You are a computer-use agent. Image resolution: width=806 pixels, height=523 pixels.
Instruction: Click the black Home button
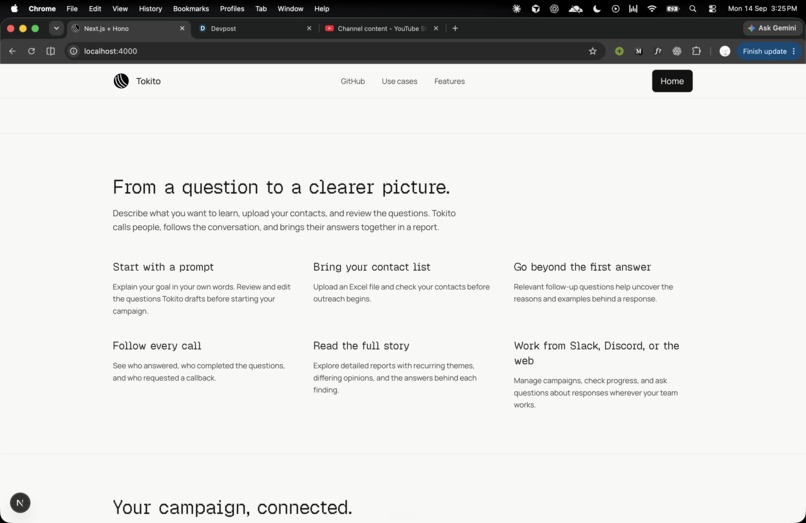click(672, 81)
